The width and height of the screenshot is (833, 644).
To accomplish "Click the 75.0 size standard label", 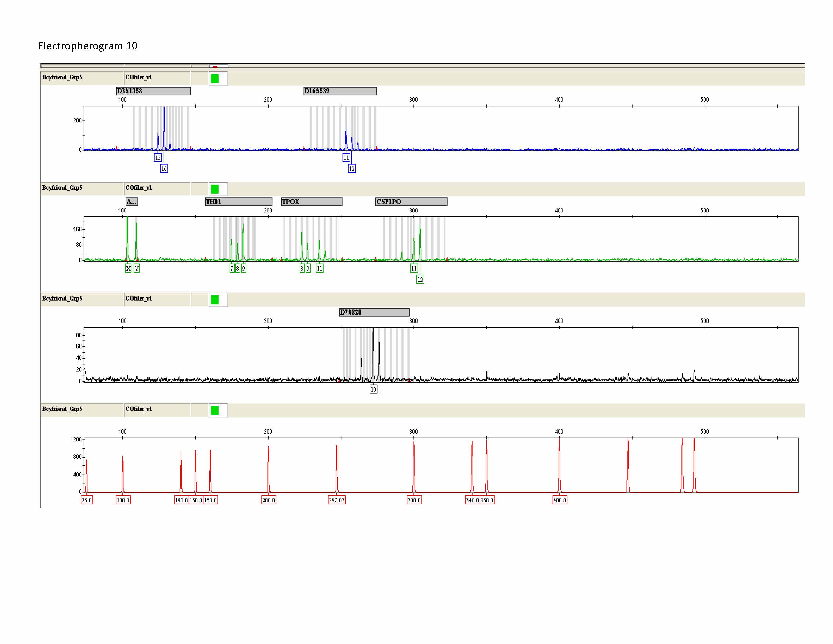I will [87, 500].
